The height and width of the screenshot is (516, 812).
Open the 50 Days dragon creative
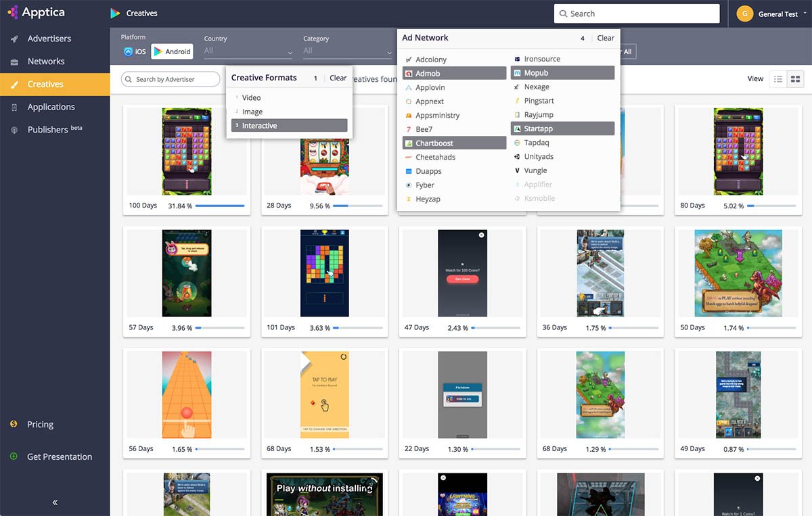click(x=739, y=273)
